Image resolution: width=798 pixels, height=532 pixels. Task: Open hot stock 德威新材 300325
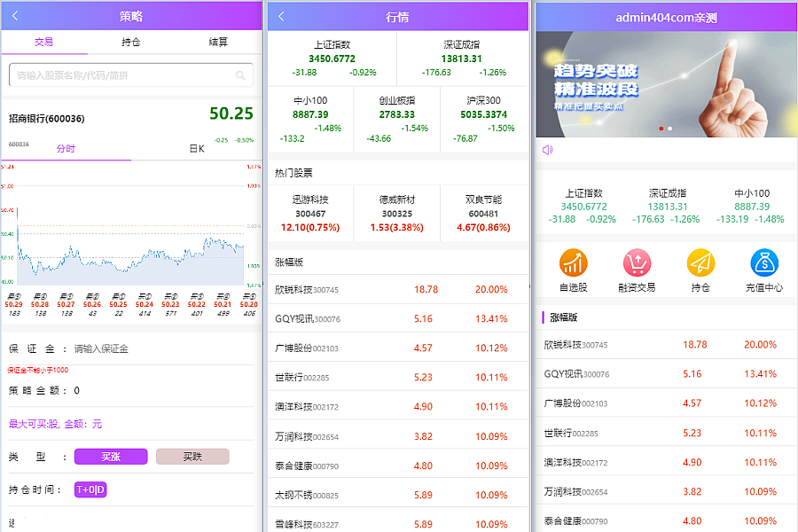coord(397,214)
